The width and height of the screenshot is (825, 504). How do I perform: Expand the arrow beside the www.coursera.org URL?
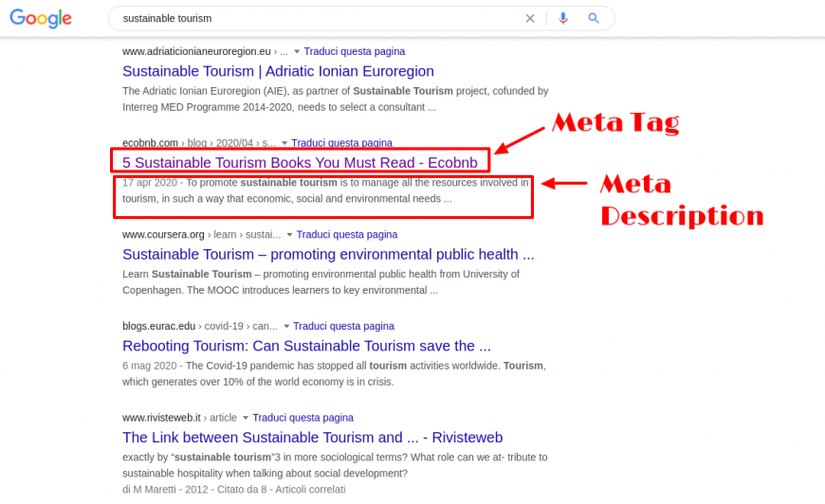[x=289, y=234]
